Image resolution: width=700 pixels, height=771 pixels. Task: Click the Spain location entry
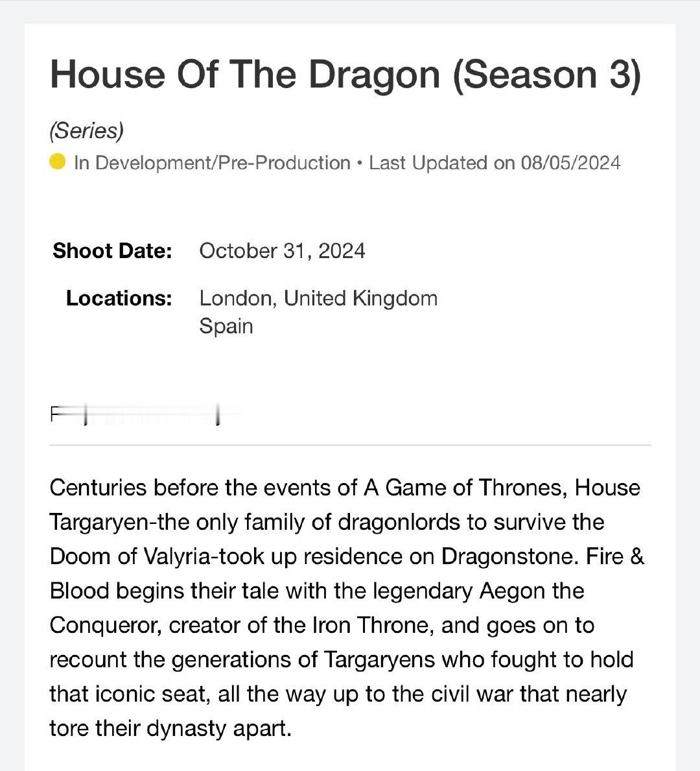coord(226,326)
